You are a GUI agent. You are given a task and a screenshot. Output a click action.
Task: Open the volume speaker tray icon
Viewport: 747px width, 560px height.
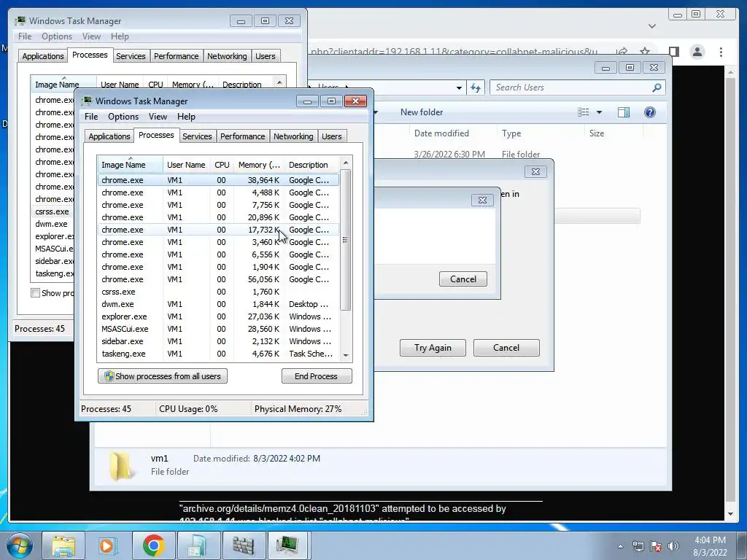(x=673, y=546)
